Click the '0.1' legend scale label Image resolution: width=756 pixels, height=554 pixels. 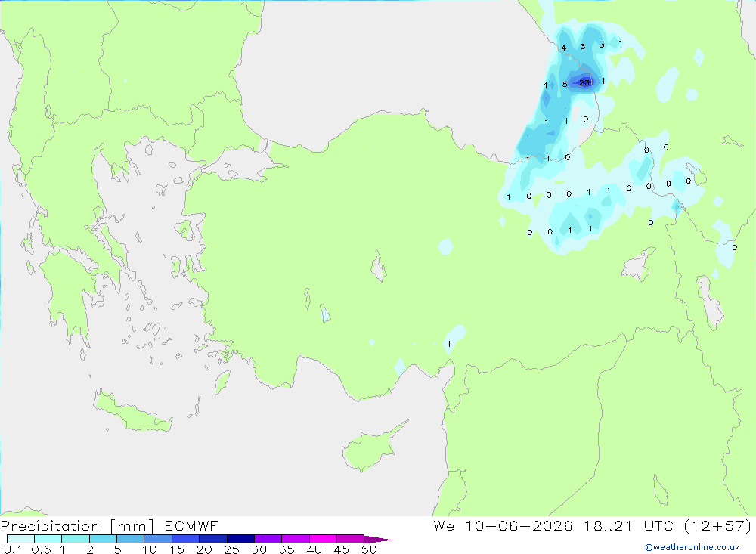pos(13,549)
